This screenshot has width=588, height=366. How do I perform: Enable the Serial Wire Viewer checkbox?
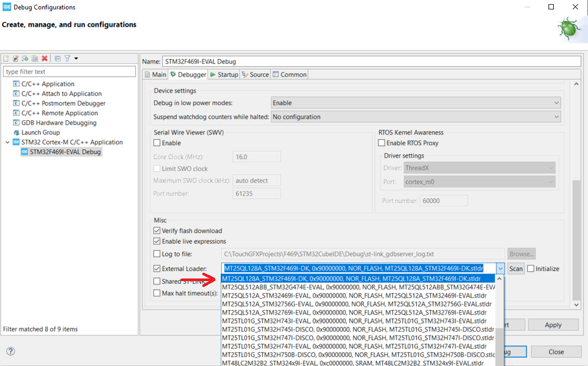(157, 143)
